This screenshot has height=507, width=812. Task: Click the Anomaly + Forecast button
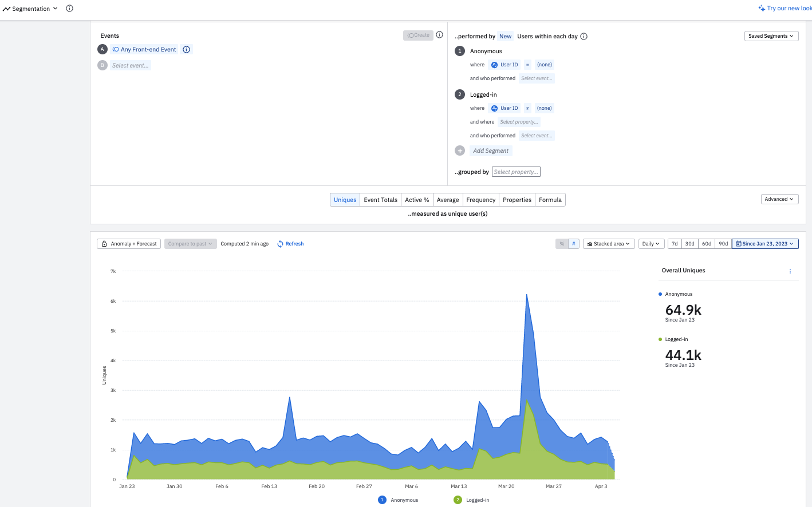[x=129, y=244]
